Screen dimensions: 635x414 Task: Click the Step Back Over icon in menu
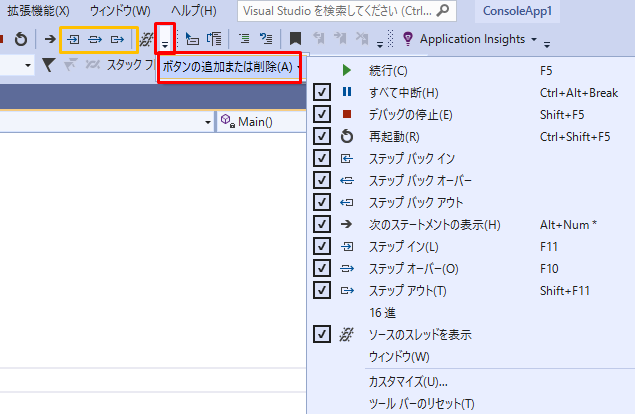coord(347,180)
